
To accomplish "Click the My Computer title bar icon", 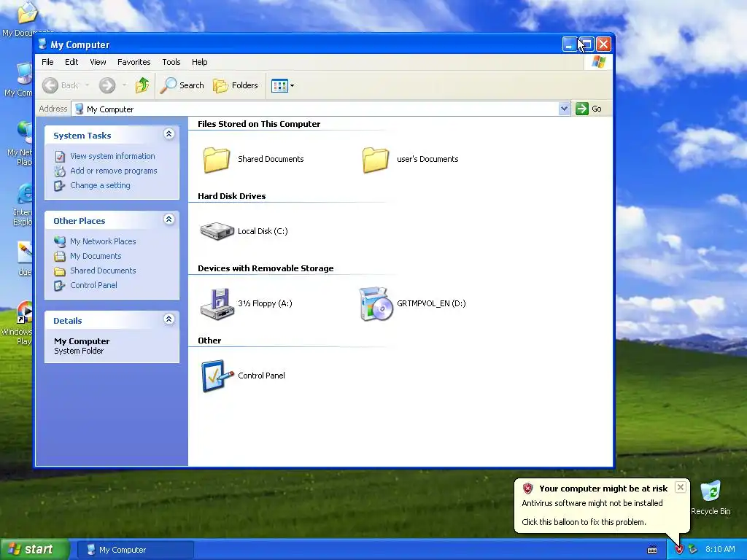I will pyautogui.click(x=42, y=44).
